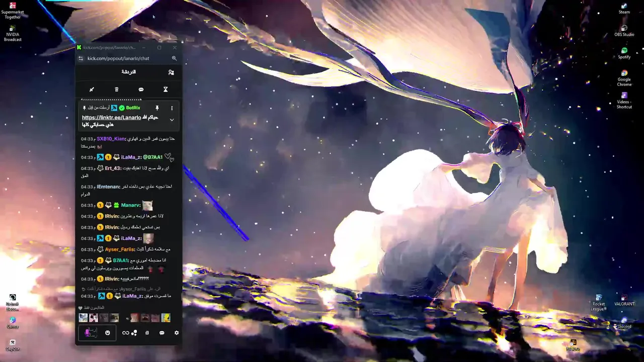Screen dimensions: 644x362
Task: Open the linktr.ee/Lanarlo link
Action: pos(112,118)
